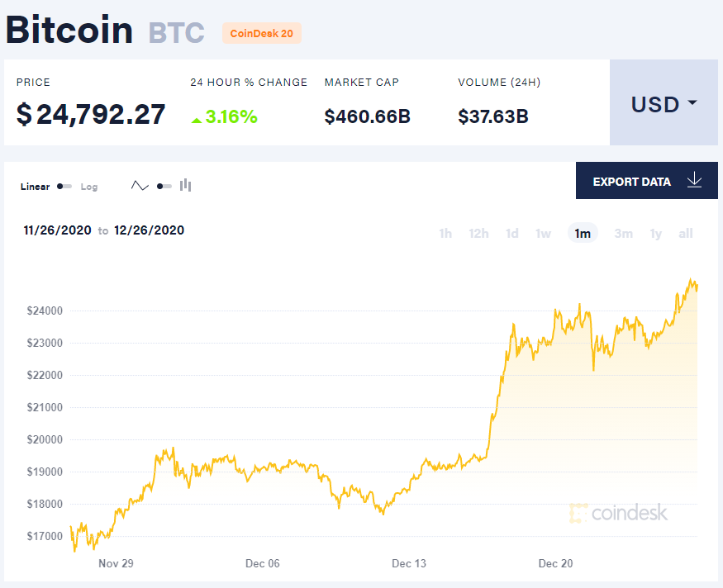Toggle the Linear/Log scale switch
This screenshot has height=588, width=723.
point(64,187)
